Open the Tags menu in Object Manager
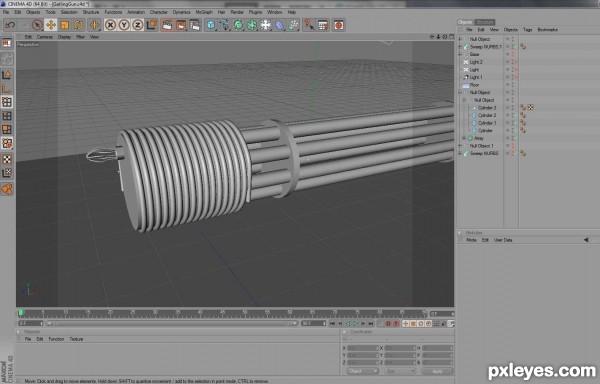The image size is (600, 384). click(528, 29)
